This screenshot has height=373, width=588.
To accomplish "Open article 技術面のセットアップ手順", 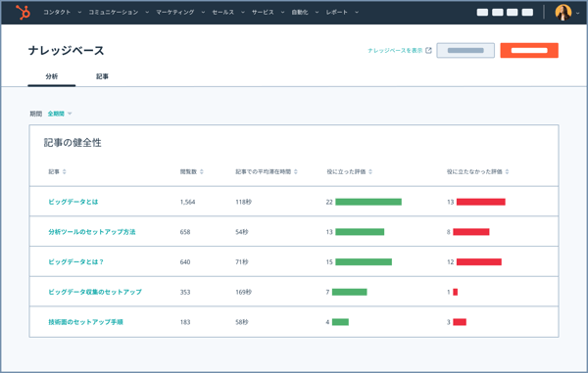I will coord(85,322).
